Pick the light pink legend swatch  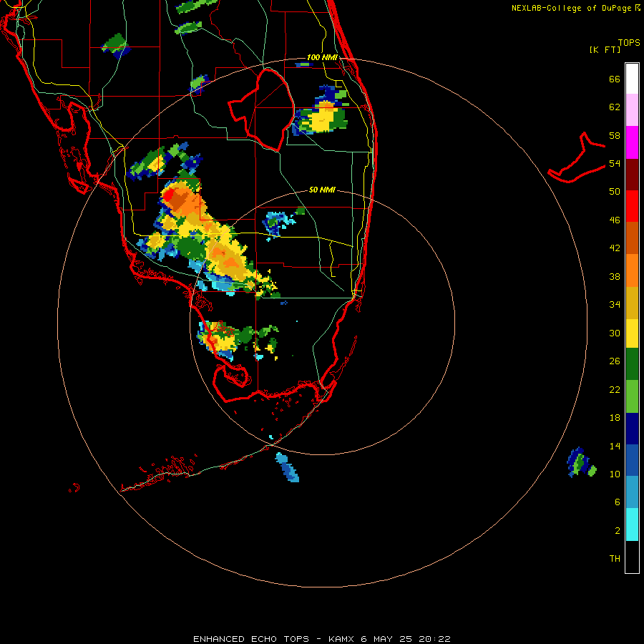(632, 109)
